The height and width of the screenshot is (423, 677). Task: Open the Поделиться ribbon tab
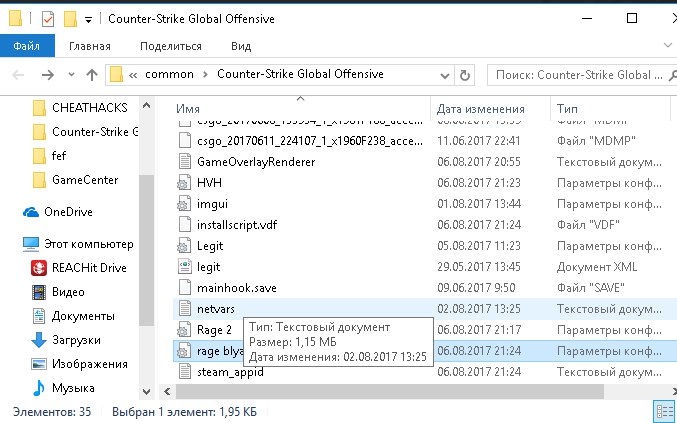click(x=171, y=46)
